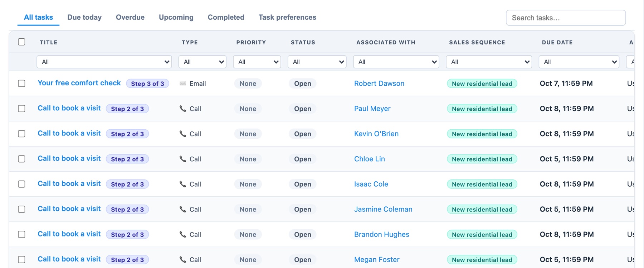Open Robert Dawson's contact link
This screenshot has height=268, width=644.
379,83
